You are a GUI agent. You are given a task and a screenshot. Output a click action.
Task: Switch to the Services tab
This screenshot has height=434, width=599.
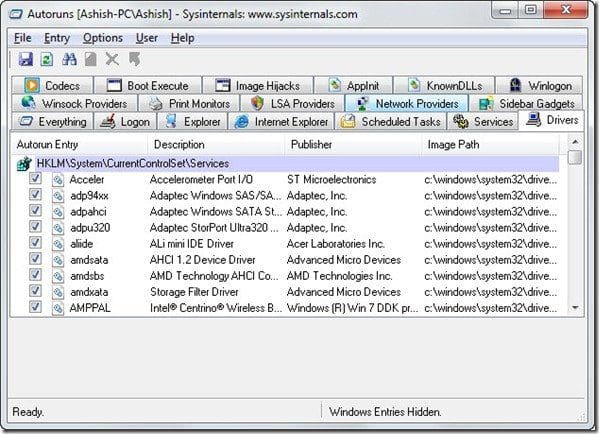483,121
